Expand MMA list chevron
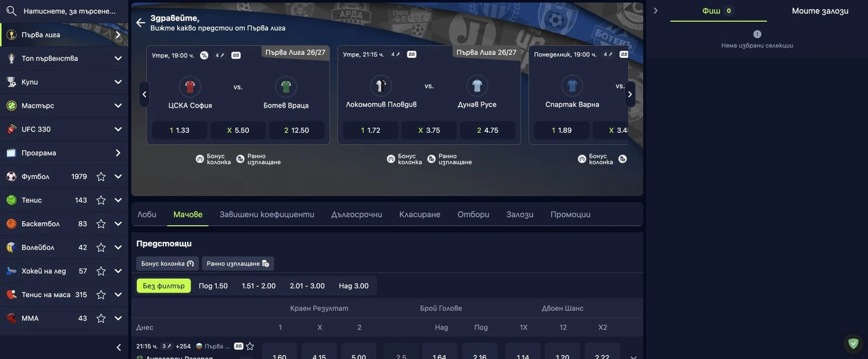 (118, 318)
